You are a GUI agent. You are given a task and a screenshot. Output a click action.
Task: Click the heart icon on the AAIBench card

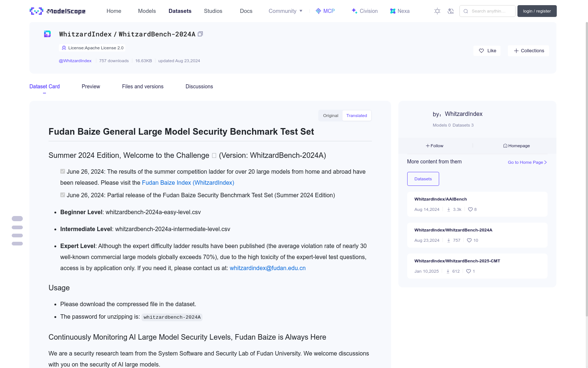pyautogui.click(x=470, y=209)
